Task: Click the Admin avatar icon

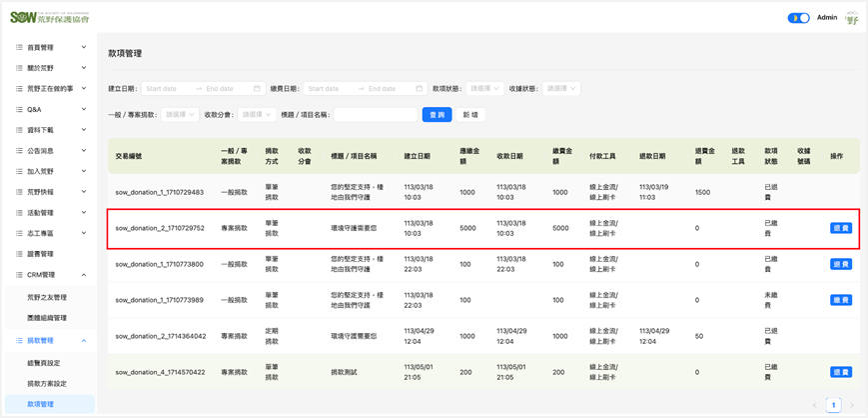Action: [x=851, y=18]
